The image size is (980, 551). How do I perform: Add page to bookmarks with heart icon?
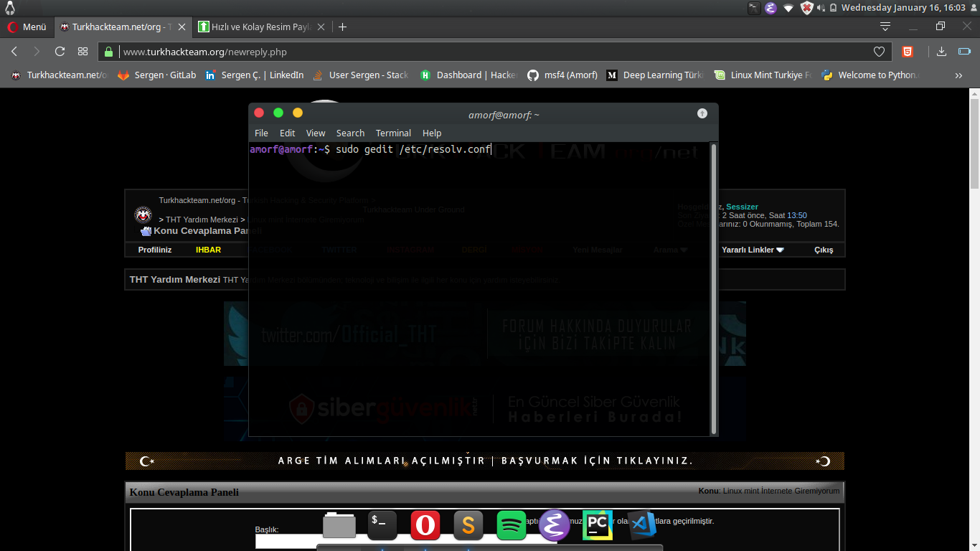879,52
